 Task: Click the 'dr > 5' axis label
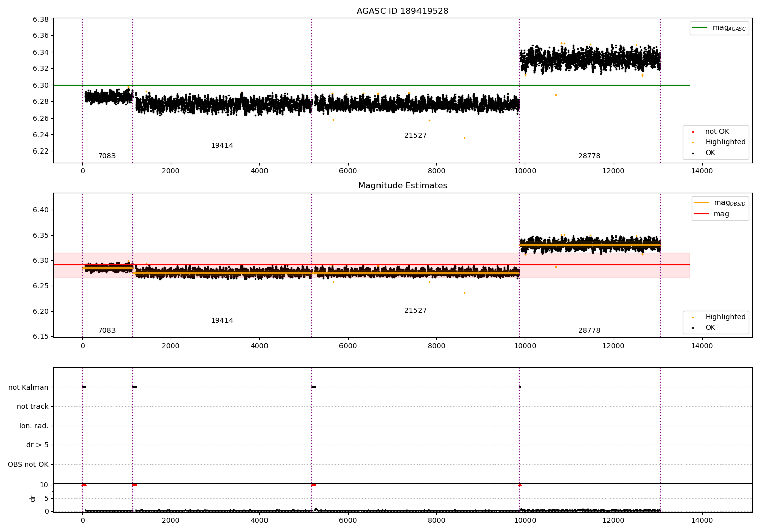click(37, 445)
